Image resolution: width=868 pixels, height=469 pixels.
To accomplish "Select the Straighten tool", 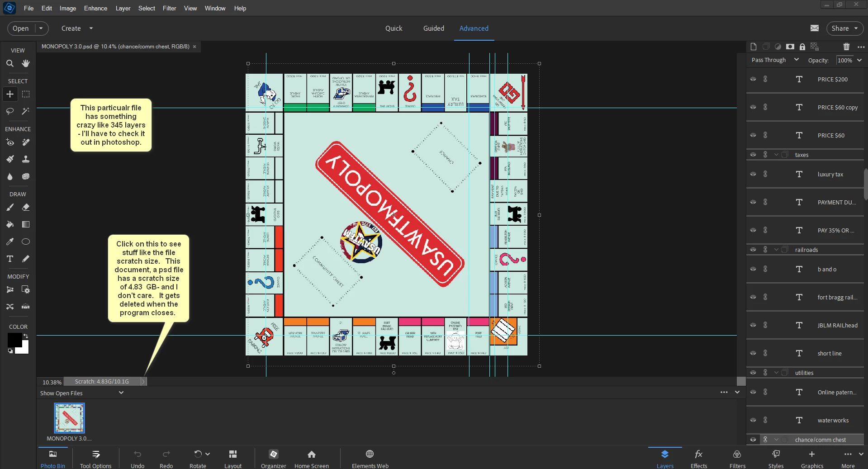I will click(x=26, y=306).
